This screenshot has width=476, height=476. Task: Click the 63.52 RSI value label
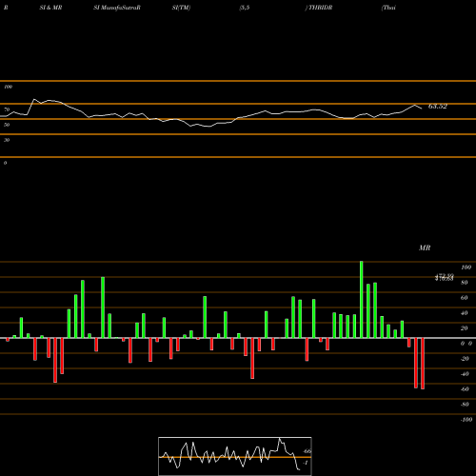(x=438, y=107)
